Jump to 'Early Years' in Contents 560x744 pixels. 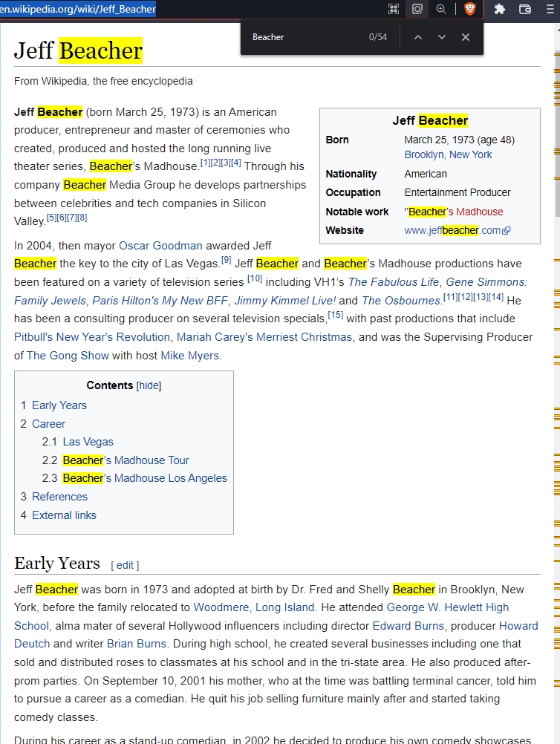[59, 405]
